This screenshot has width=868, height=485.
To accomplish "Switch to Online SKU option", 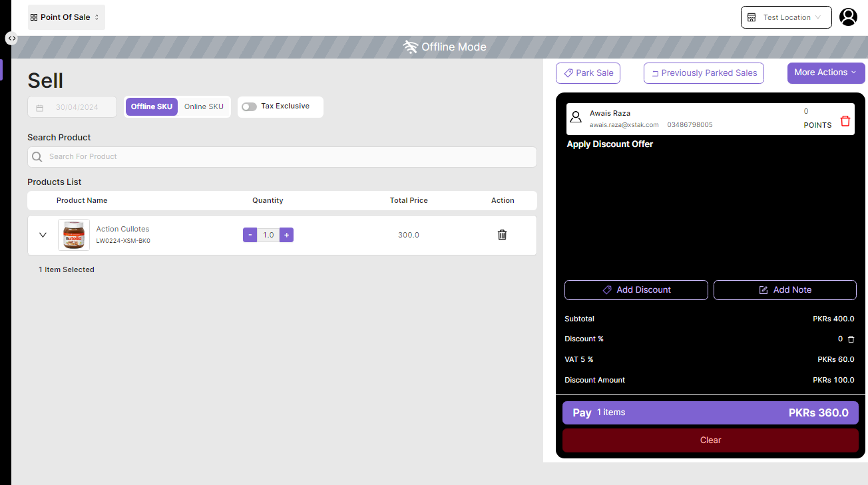I will tap(204, 107).
